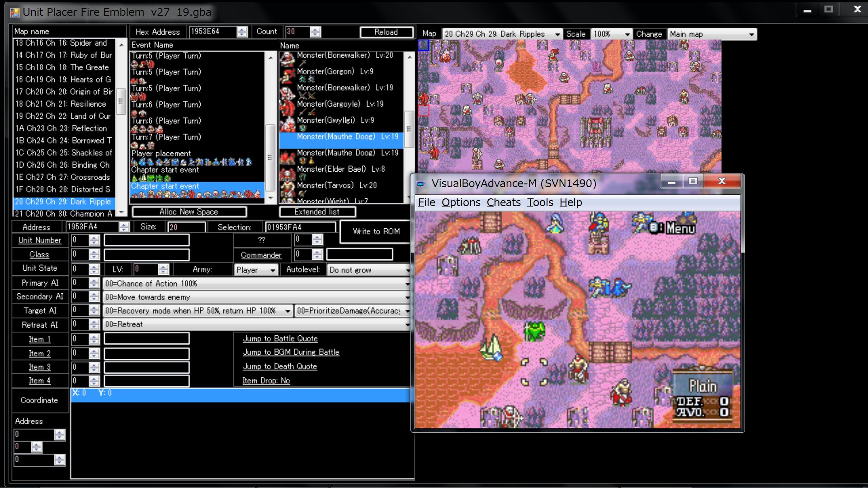The image size is (868, 488).
Task: Select Ch23 Reflection map entry
Action: tap(63, 128)
